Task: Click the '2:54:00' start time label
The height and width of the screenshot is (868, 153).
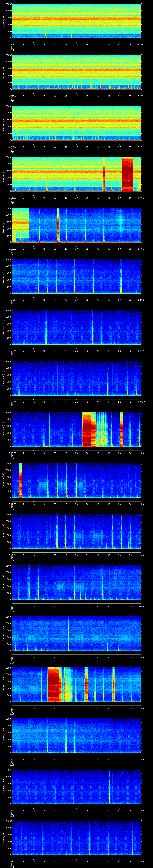Action: point(12,146)
